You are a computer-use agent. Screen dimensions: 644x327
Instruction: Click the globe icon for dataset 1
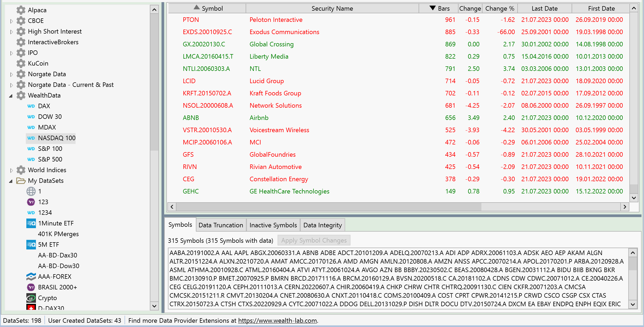point(31,191)
